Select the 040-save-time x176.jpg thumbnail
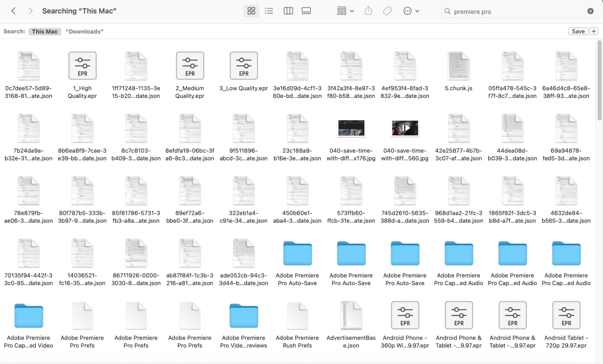The width and height of the screenshot is (603, 364). click(351, 128)
